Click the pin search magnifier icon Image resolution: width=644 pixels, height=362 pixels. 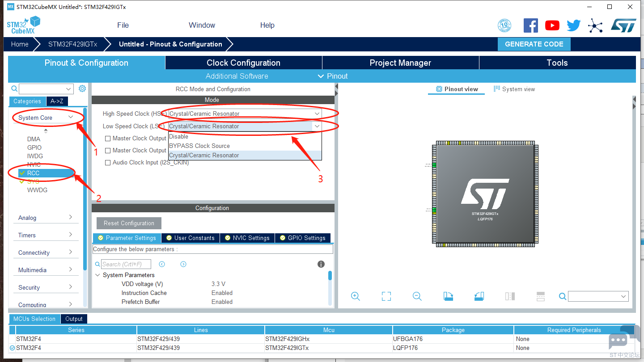563,296
